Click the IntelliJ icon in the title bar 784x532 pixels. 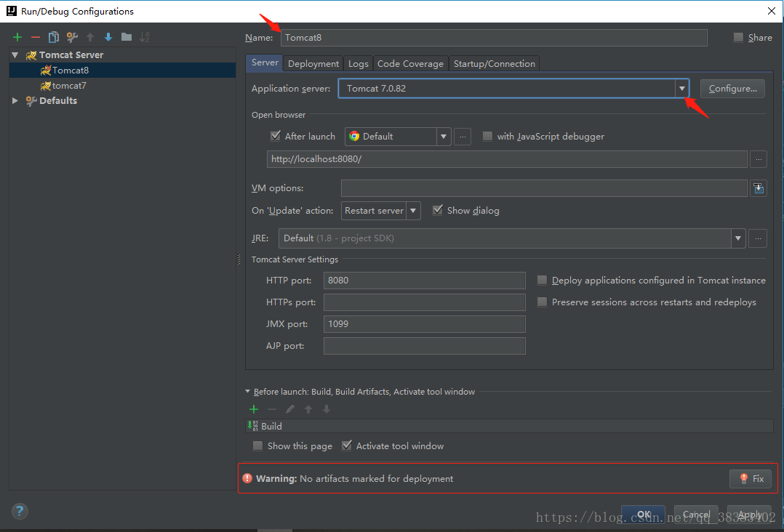11,11
